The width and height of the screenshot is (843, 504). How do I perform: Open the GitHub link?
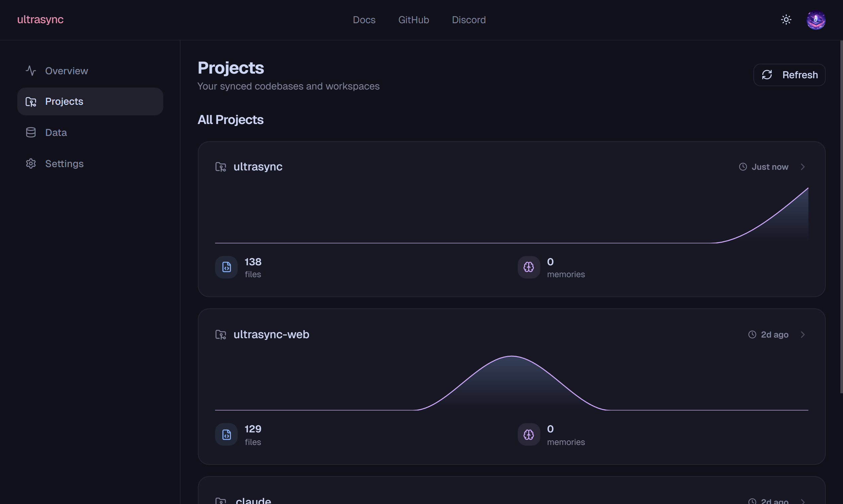(413, 20)
